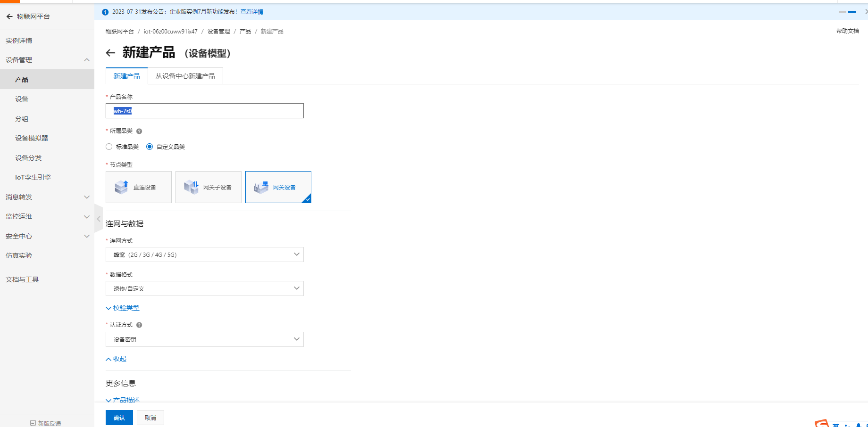This screenshot has height=427, width=868.
Task: Click the help icon beside 所属品类
Action: [139, 131]
